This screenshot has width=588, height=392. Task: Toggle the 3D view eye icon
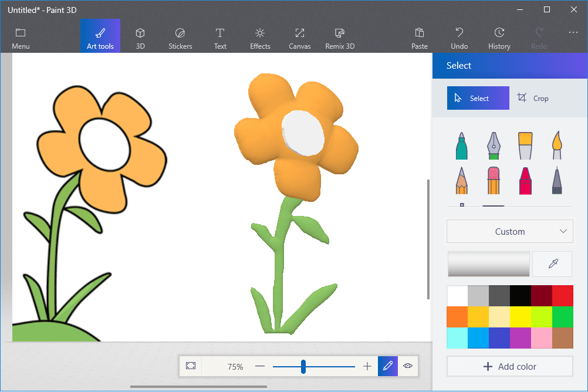(x=408, y=366)
